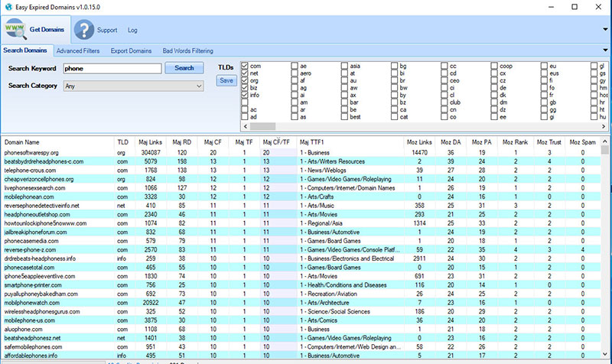Save the selected TLDs

click(x=226, y=80)
